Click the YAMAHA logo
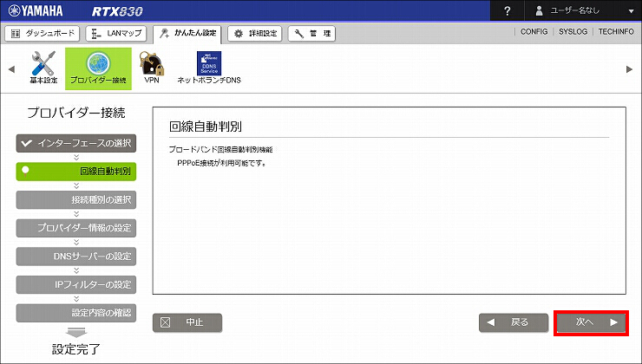 click(x=36, y=10)
